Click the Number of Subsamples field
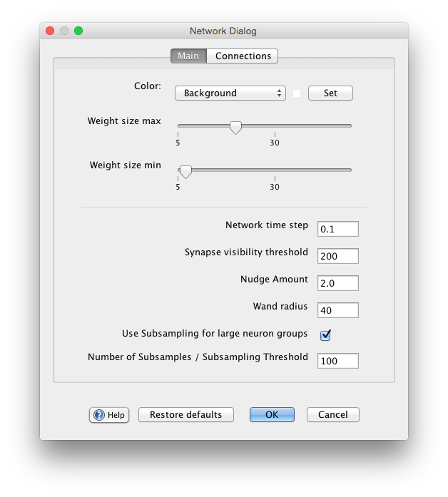Image resolution: width=448 pixels, height=497 pixels. (x=337, y=361)
